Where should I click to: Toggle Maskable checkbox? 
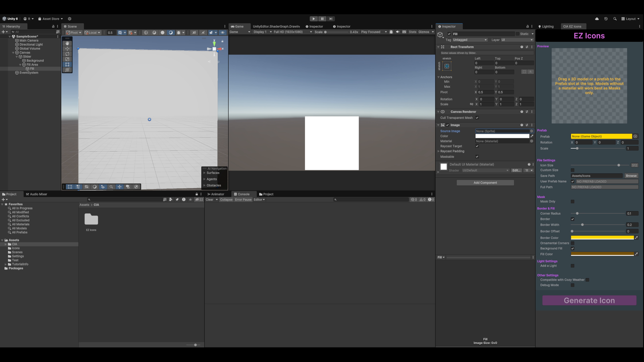pos(477,157)
